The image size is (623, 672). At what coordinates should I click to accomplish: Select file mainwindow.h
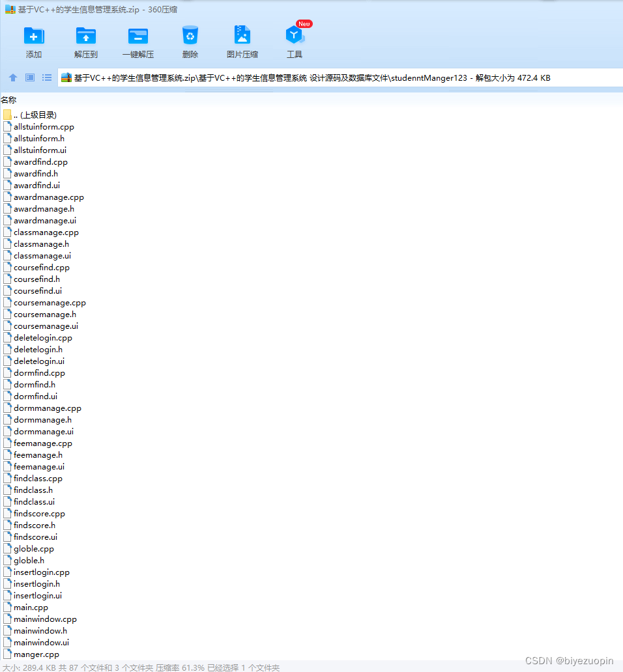35,630
